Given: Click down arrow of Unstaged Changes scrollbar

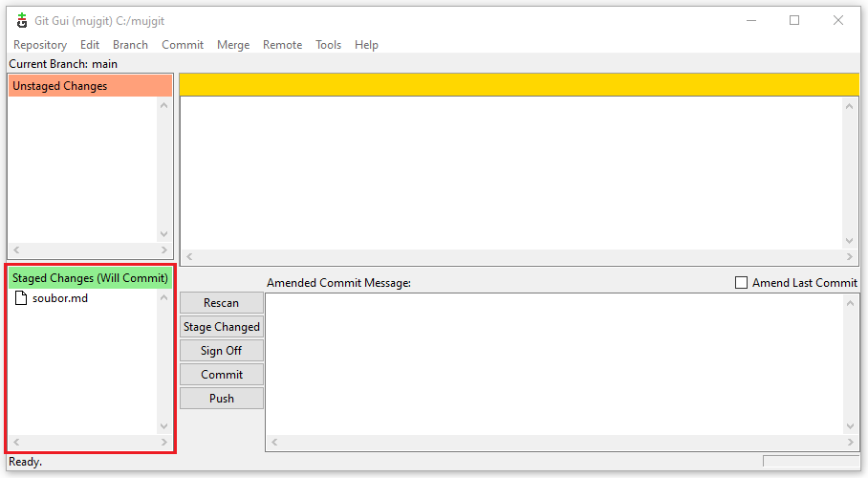Looking at the screenshot, I should click(x=163, y=234).
